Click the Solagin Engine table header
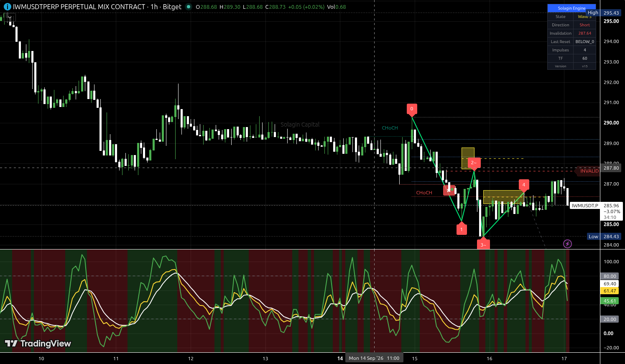The height and width of the screenshot is (364, 625). click(x=571, y=8)
